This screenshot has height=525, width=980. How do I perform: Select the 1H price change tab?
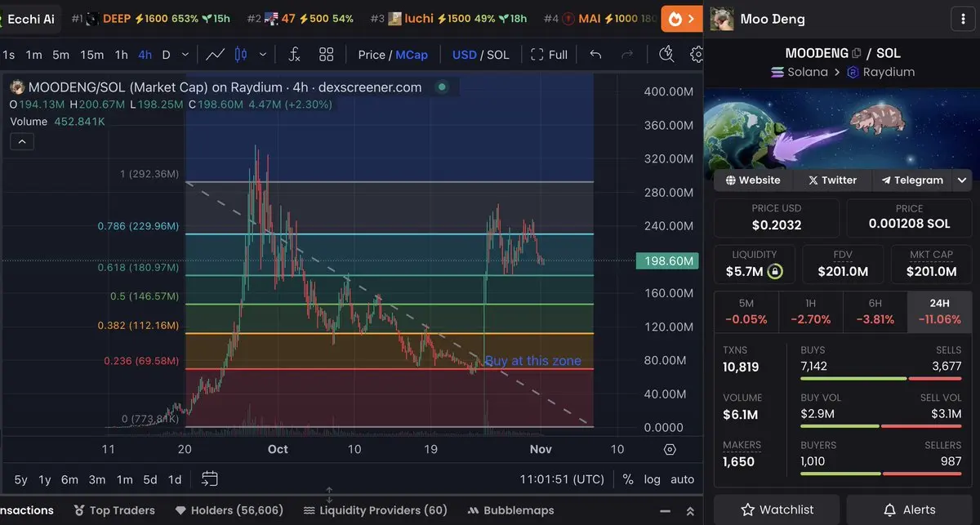pos(811,311)
